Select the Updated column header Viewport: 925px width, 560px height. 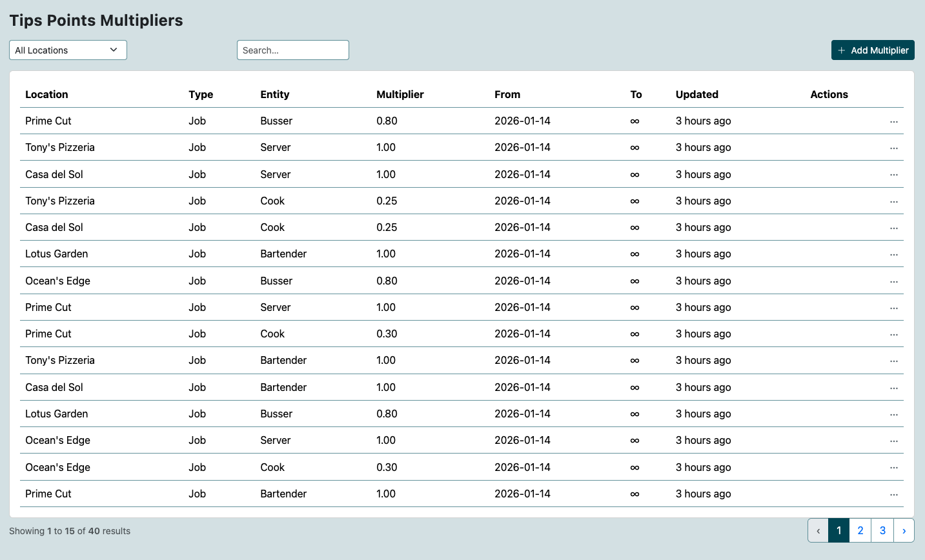696,94
